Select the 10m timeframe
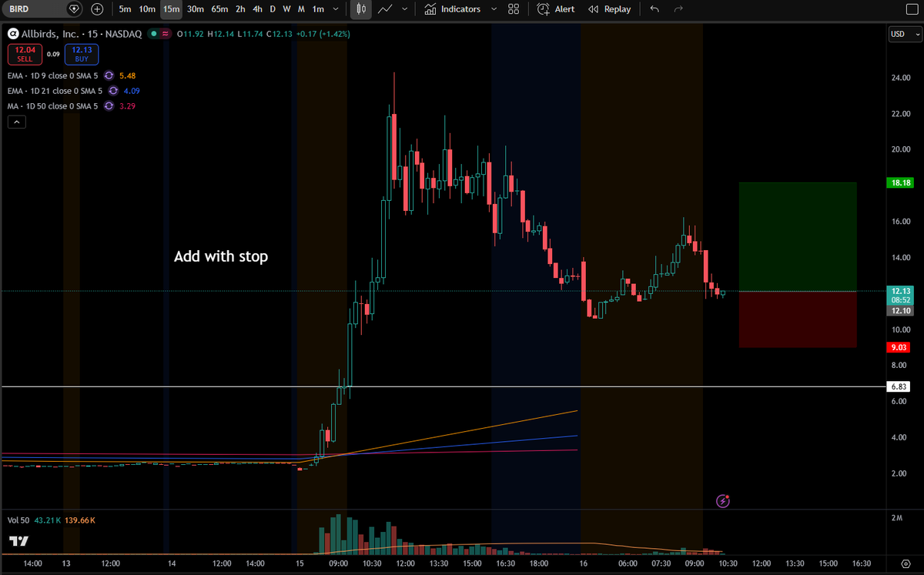Image resolution: width=924 pixels, height=575 pixels. click(x=147, y=9)
